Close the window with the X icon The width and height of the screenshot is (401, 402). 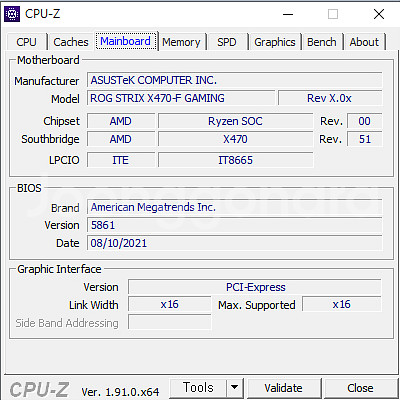pos(379,14)
